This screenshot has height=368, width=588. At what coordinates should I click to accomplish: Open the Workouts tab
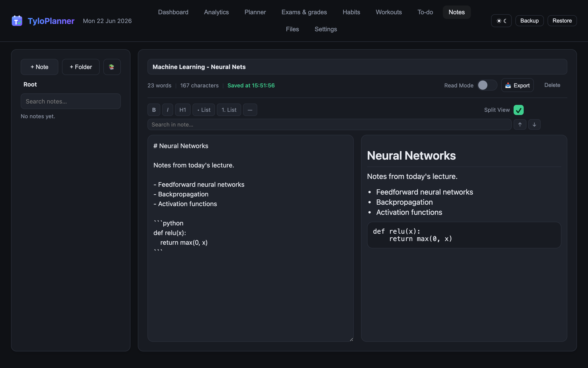point(389,12)
